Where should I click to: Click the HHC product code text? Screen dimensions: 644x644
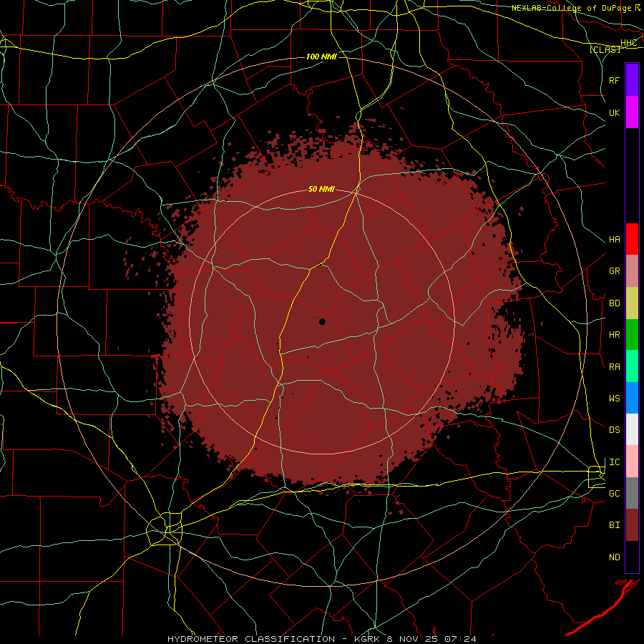[x=628, y=43]
